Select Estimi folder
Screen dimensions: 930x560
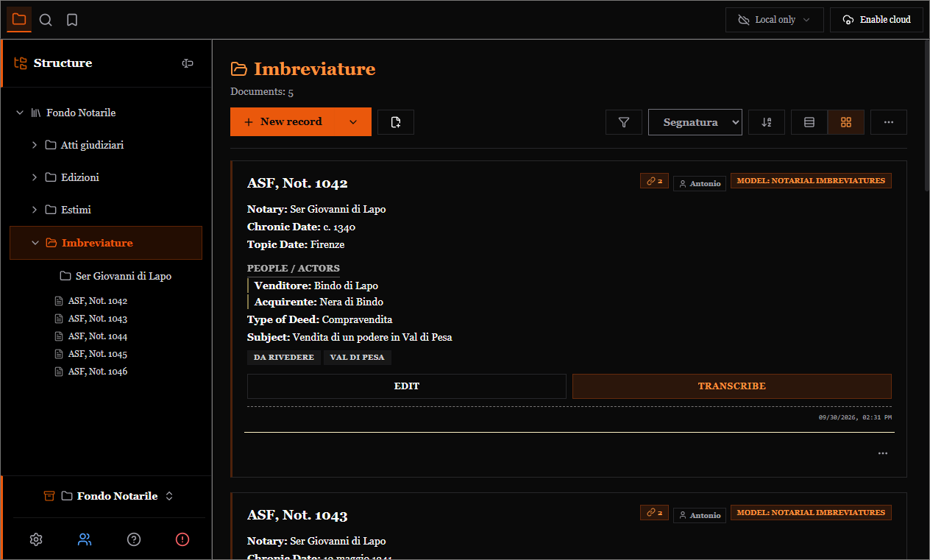[77, 210]
